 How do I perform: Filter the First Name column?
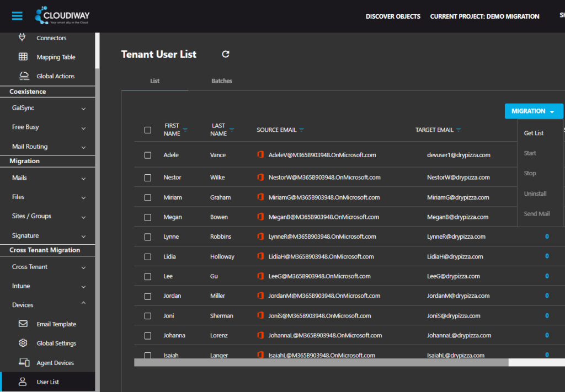pyautogui.click(x=185, y=130)
